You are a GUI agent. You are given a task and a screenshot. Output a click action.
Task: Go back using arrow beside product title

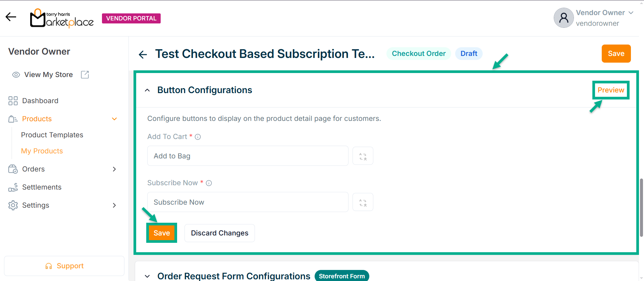[143, 54]
